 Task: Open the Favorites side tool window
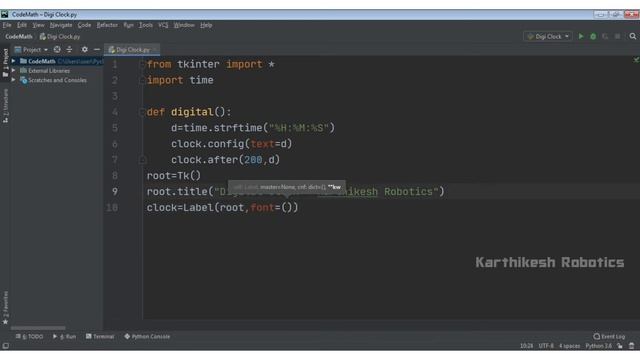5,308
